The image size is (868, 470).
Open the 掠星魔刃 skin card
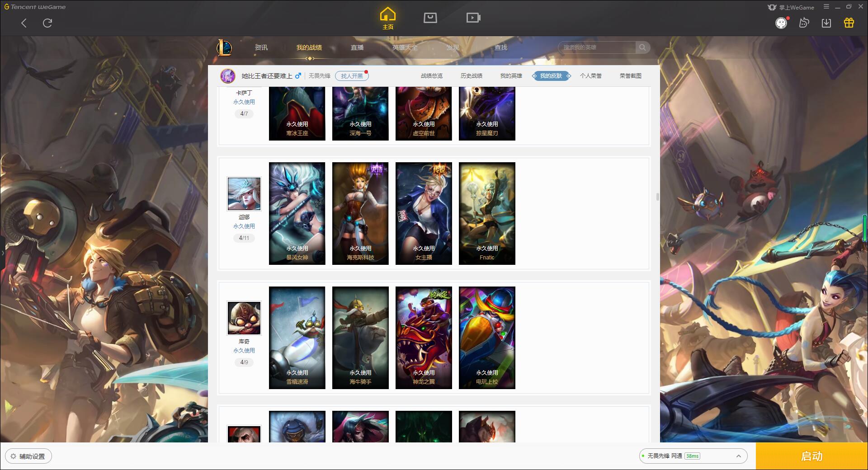pos(487,113)
